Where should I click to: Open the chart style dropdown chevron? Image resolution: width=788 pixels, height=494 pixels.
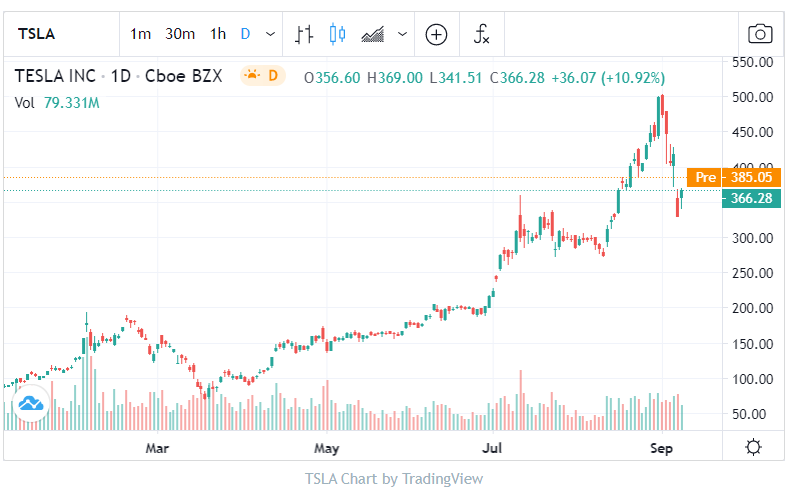[402, 34]
